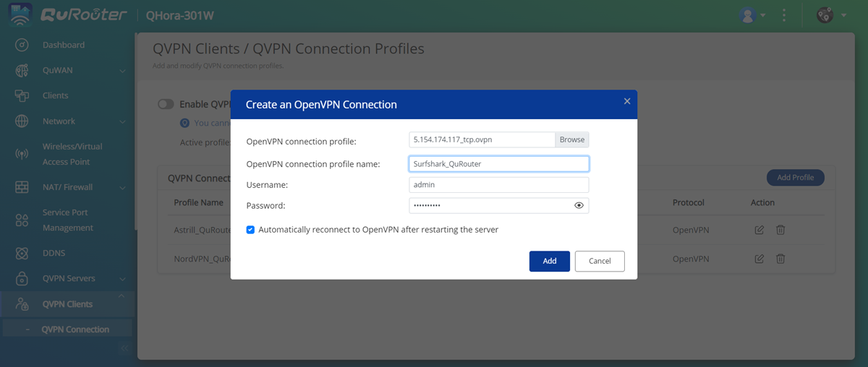Select Clients in the sidebar

55,95
